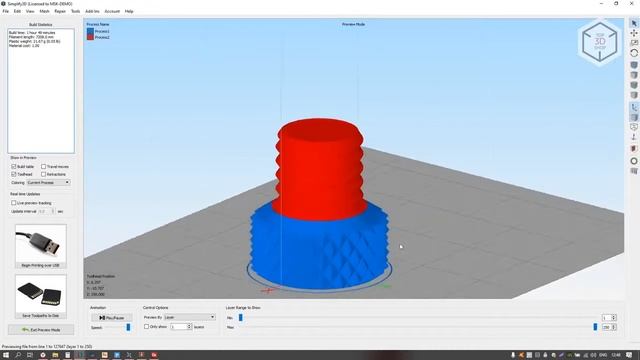Screen dimensions: 640x360
Task: Choose the scale view tool icon
Action: click(x=633, y=43)
